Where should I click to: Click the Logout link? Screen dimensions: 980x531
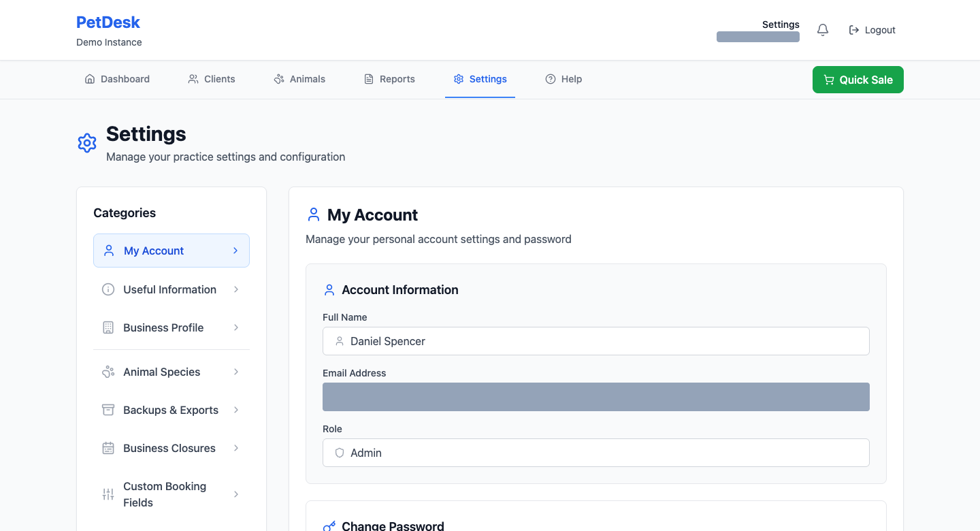(872, 30)
